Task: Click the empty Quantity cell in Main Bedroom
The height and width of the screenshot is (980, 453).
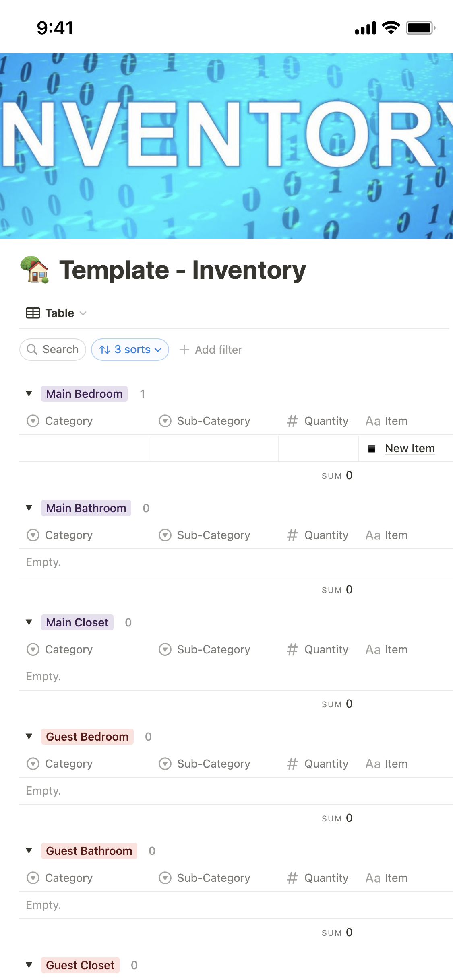Action: click(x=318, y=448)
